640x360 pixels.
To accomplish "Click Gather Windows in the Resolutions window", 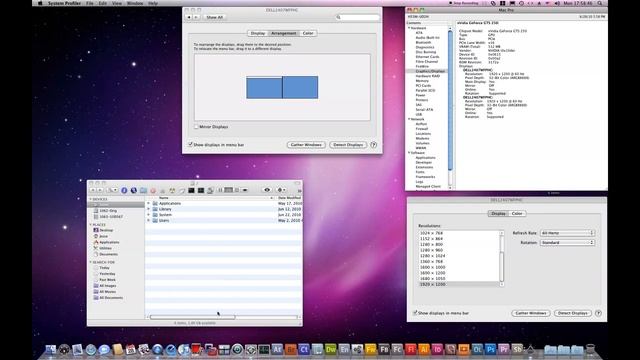I will (531, 313).
